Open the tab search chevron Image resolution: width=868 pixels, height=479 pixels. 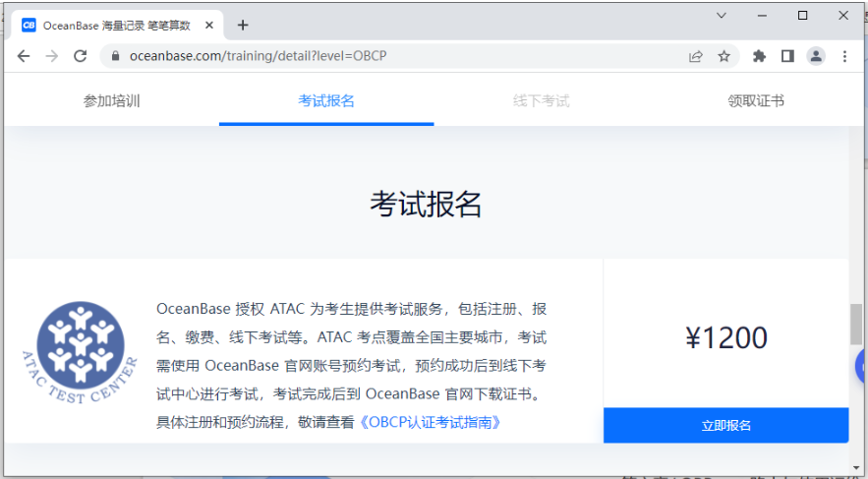(x=721, y=16)
